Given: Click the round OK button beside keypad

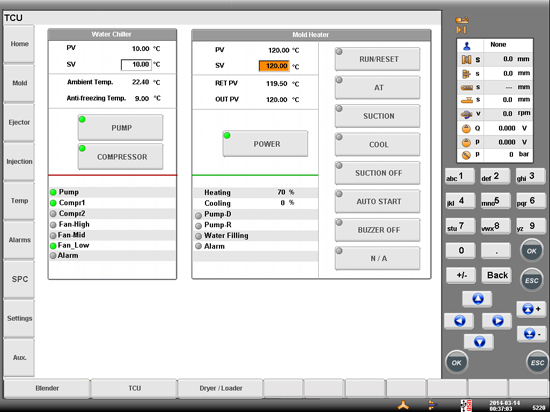Looking at the screenshot, I should (531, 251).
